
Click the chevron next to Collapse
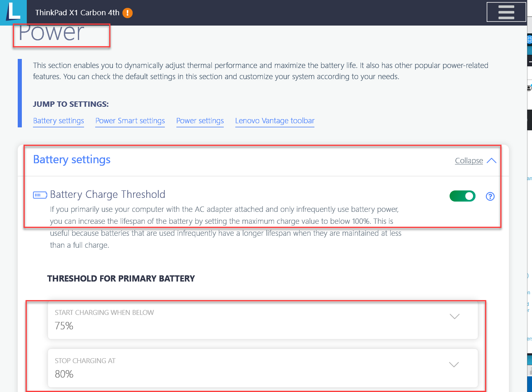(x=491, y=160)
